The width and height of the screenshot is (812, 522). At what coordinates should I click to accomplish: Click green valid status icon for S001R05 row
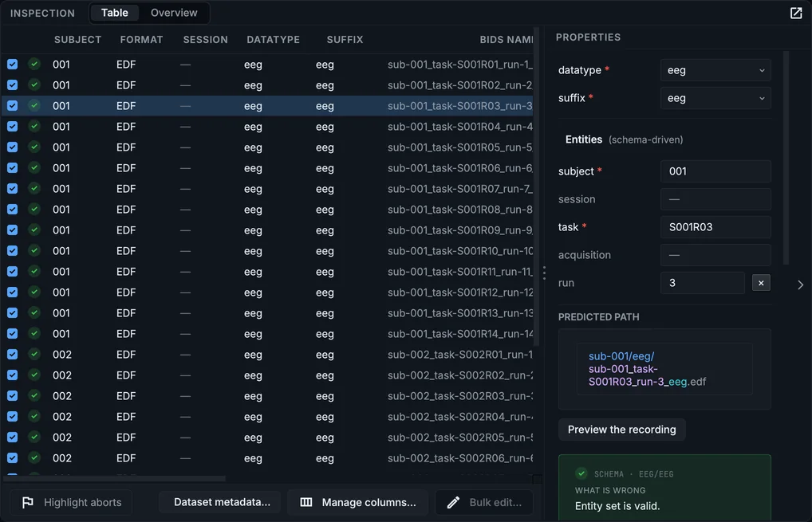click(x=34, y=147)
